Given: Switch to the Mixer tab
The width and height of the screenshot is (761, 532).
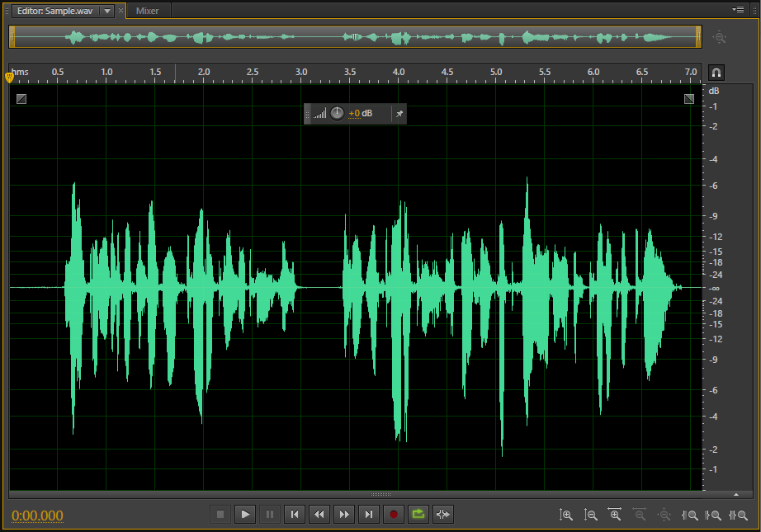Looking at the screenshot, I should point(148,11).
